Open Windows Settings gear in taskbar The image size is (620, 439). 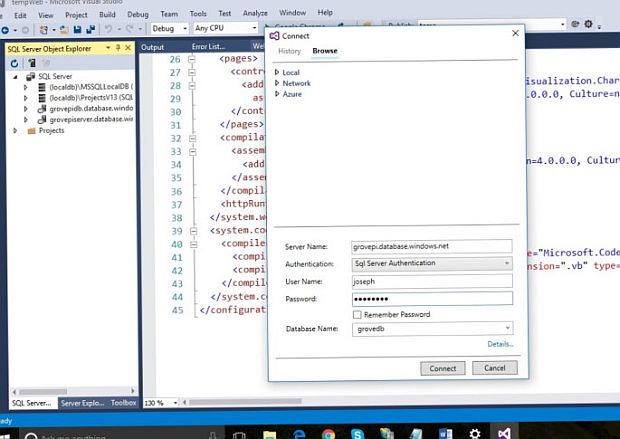(475, 434)
